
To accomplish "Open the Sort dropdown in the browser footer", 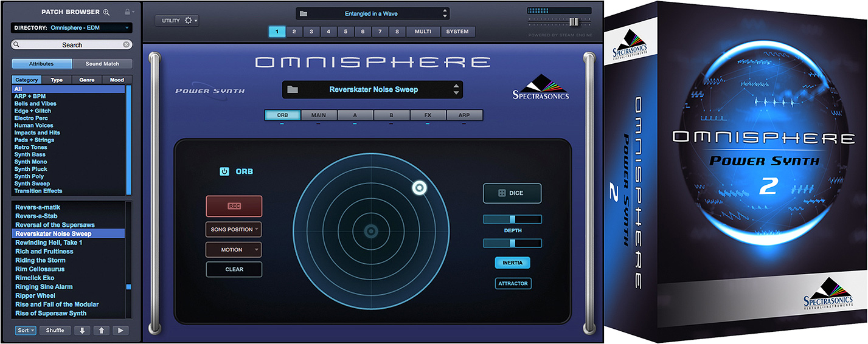I will coord(26,331).
